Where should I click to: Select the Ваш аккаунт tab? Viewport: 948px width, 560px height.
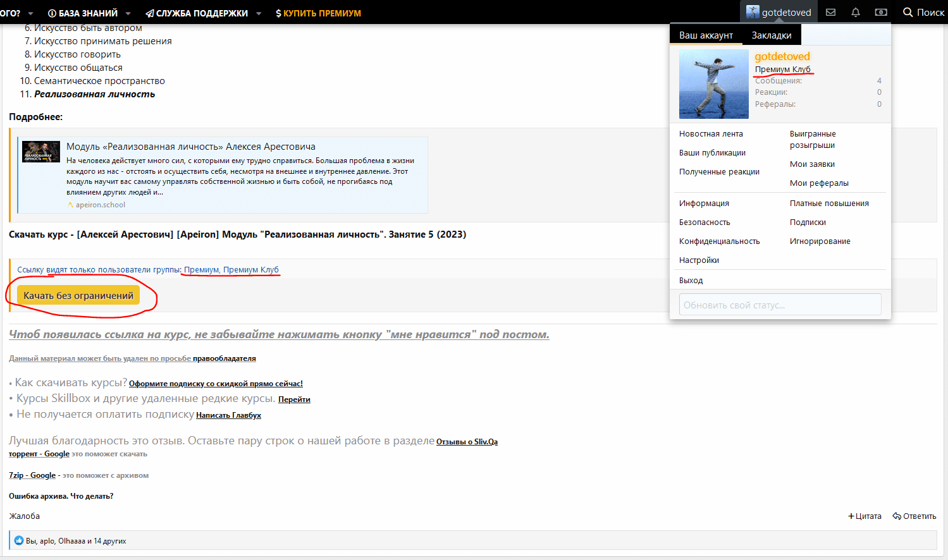(x=706, y=35)
